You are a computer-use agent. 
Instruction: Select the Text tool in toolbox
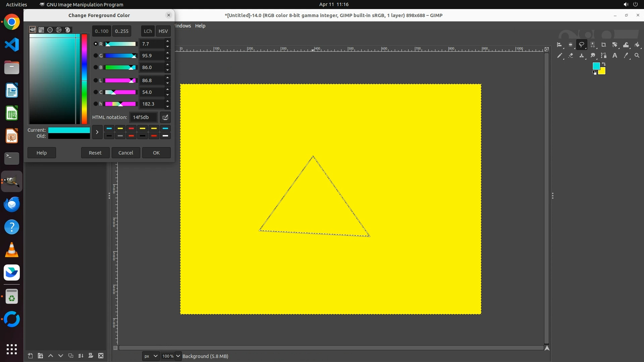point(615,56)
